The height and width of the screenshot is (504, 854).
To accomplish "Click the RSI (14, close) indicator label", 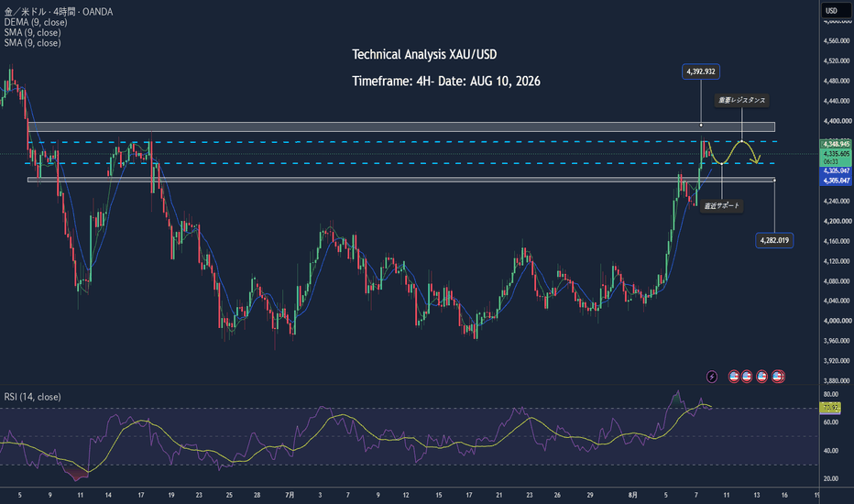I will (x=32, y=397).
